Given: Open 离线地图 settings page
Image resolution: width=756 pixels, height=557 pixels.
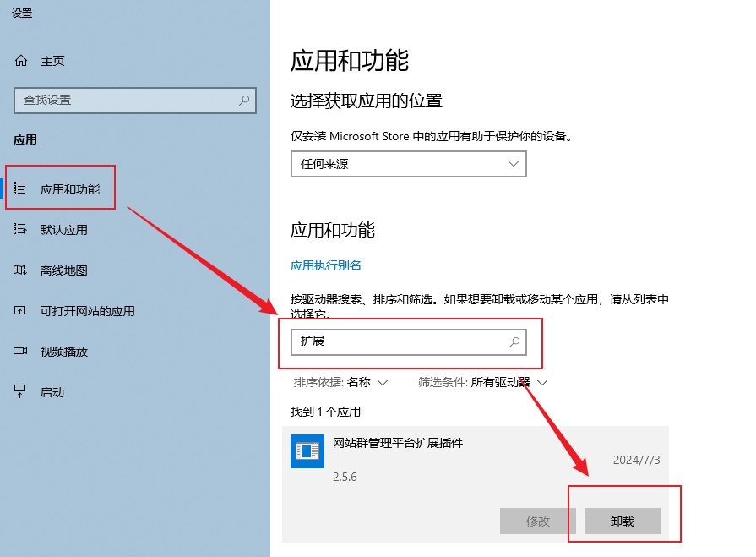Looking at the screenshot, I should [63, 270].
